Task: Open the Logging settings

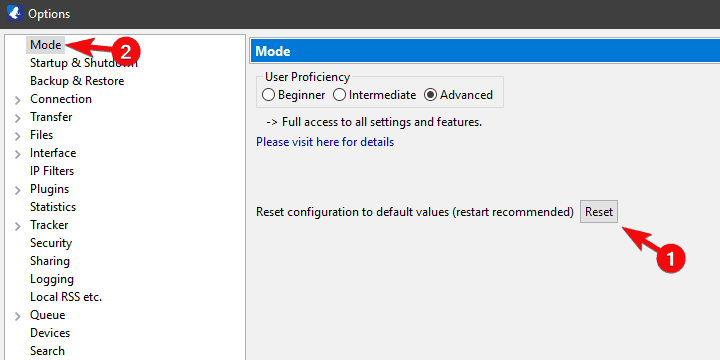Action: point(52,279)
